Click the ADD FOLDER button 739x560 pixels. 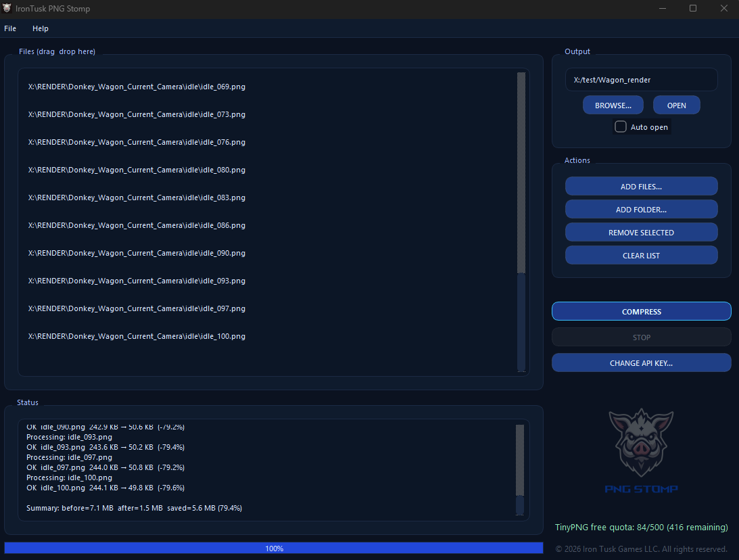coord(641,209)
